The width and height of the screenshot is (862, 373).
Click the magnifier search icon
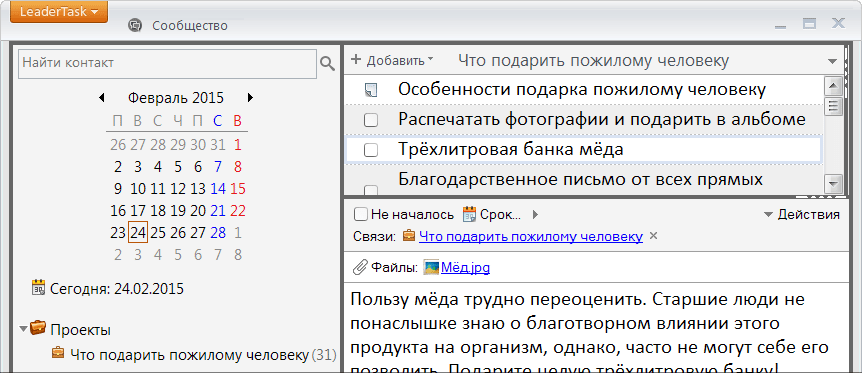[327, 64]
